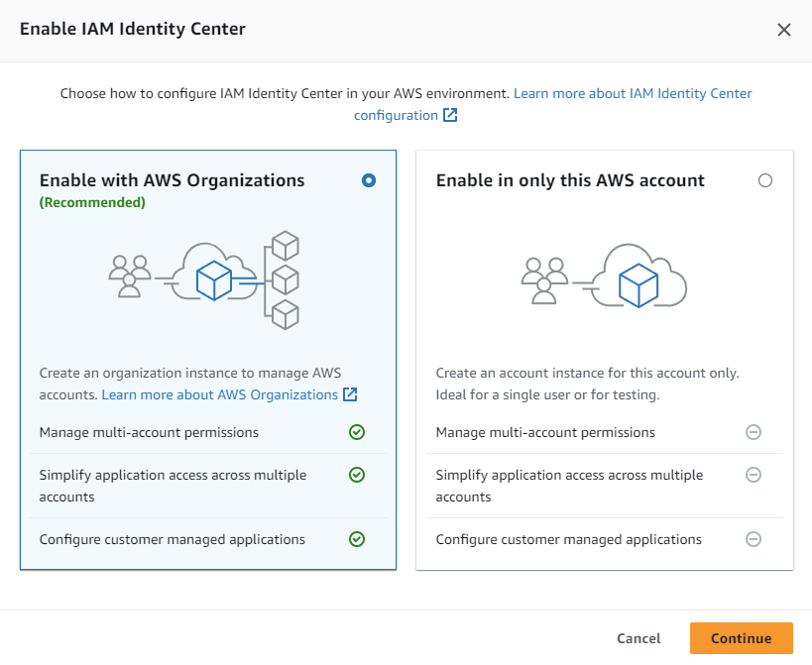This screenshot has height=665, width=812.
Task: Click the minus icon next to Manage multi-account permissions
Action: tap(754, 432)
